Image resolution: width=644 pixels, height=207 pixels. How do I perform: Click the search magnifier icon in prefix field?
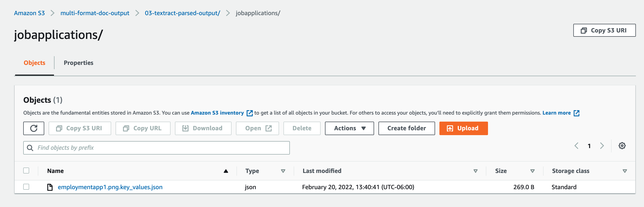(x=30, y=148)
